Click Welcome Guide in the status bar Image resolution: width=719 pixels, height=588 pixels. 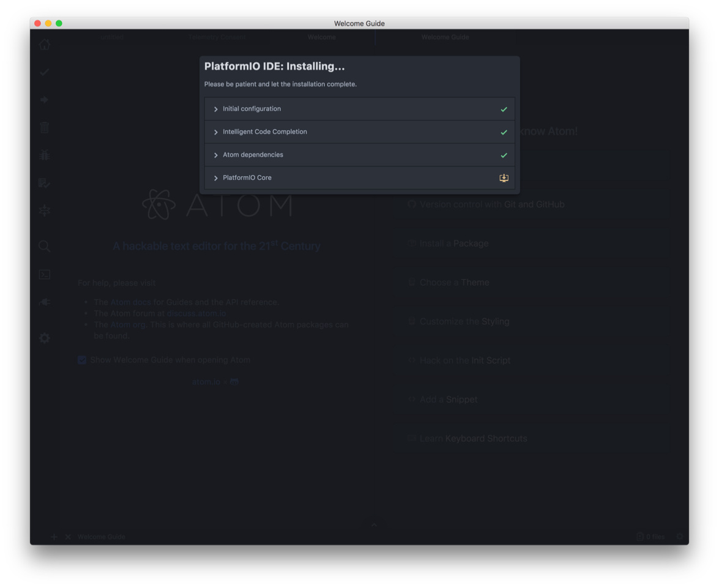click(102, 537)
